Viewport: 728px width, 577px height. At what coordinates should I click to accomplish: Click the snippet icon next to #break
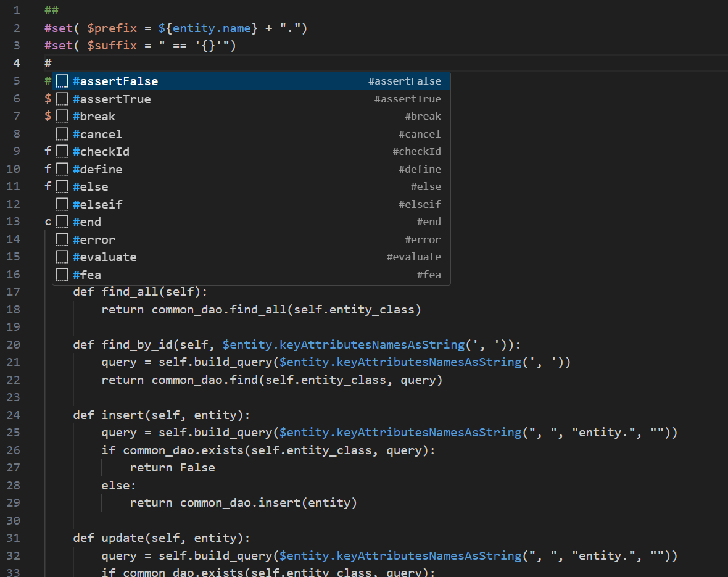coord(62,117)
